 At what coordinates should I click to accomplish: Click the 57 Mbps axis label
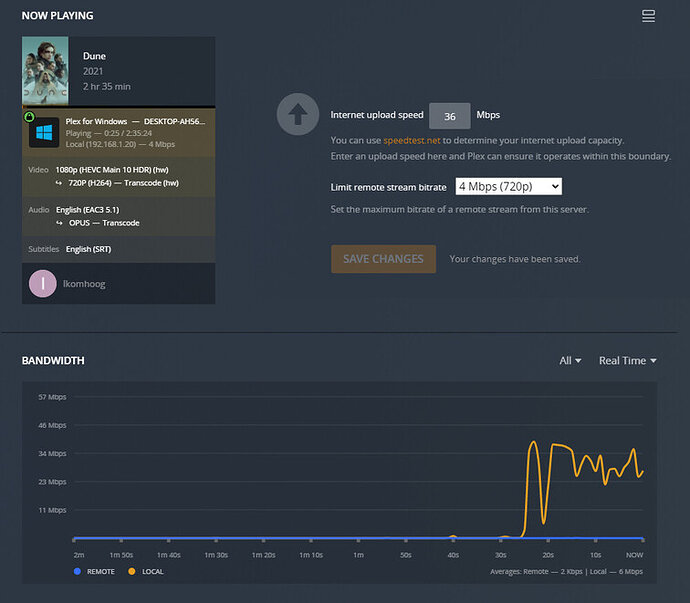click(x=52, y=397)
